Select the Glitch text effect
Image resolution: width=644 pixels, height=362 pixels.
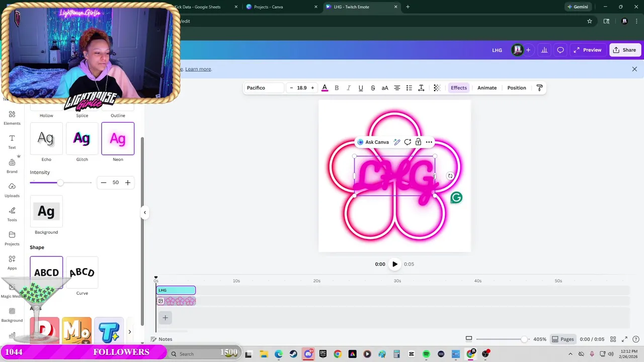click(82, 138)
